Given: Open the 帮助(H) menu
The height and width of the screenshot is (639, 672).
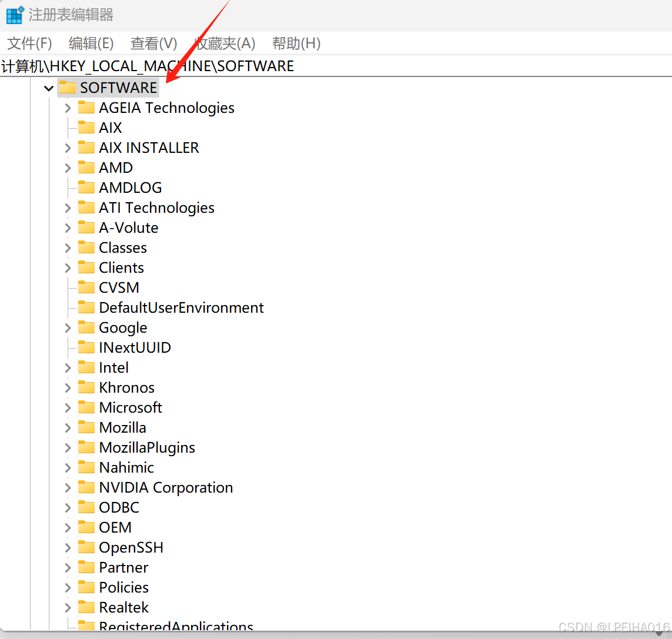Looking at the screenshot, I should [x=296, y=44].
